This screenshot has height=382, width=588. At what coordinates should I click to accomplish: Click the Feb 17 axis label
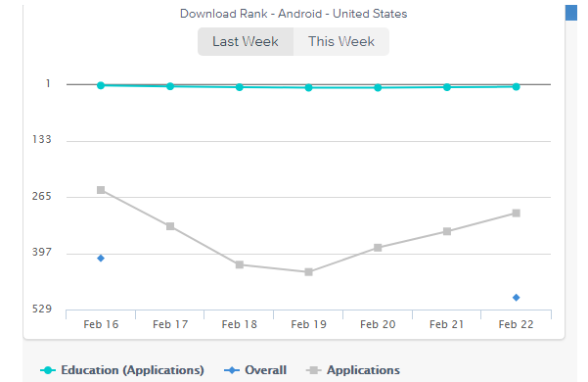click(x=170, y=324)
